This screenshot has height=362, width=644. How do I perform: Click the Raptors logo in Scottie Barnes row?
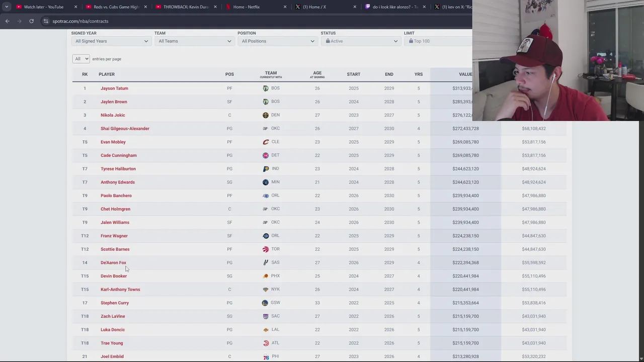pyautogui.click(x=266, y=249)
